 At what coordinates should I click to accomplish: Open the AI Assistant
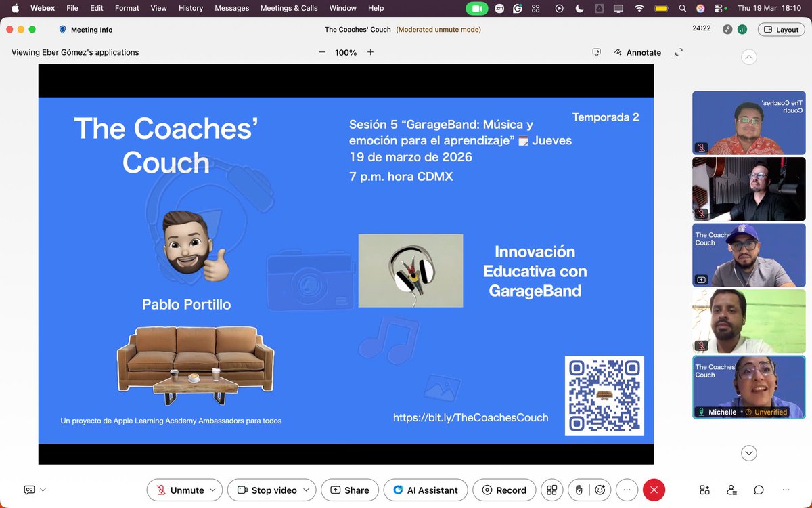tap(426, 490)
